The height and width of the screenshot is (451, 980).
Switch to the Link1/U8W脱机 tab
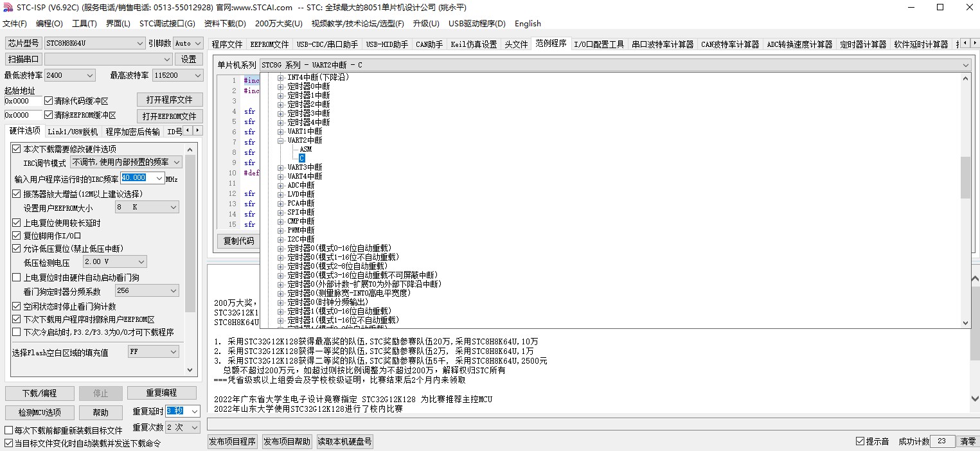(73, 132)
